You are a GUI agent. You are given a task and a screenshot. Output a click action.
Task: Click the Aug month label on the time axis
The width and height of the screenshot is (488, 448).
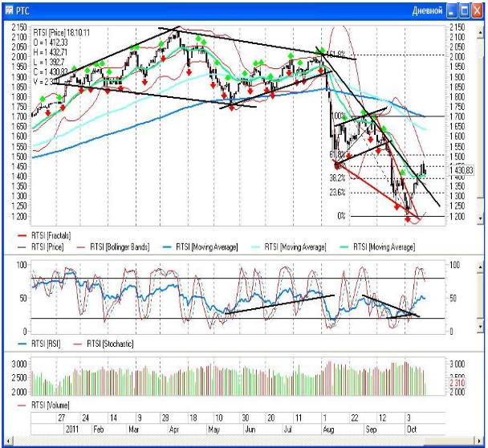[x=328, y=430]
